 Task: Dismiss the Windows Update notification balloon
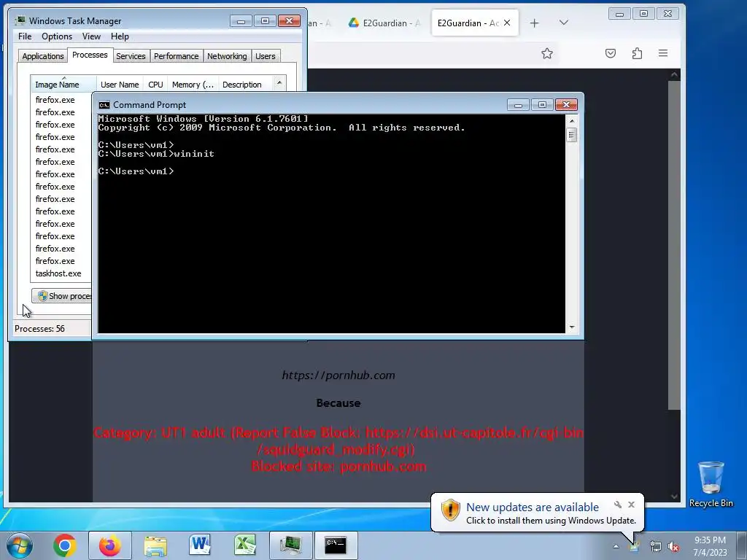click(631, 505)
